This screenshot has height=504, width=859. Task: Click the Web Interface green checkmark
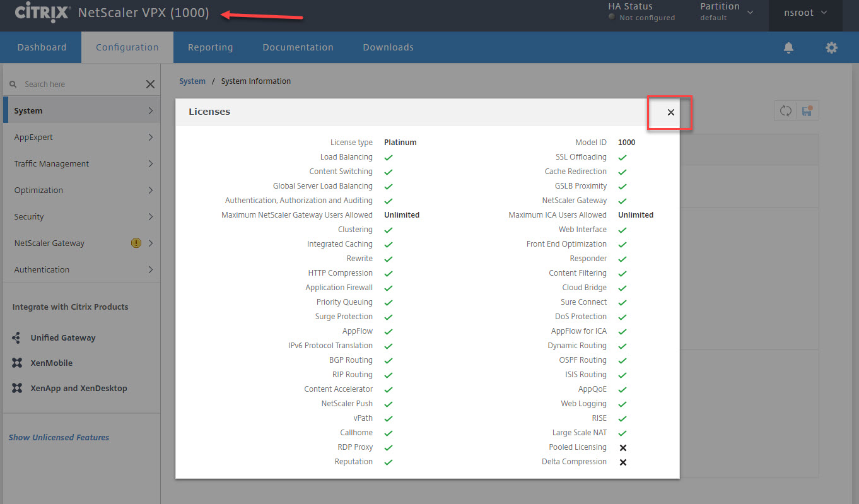[622, 230]
